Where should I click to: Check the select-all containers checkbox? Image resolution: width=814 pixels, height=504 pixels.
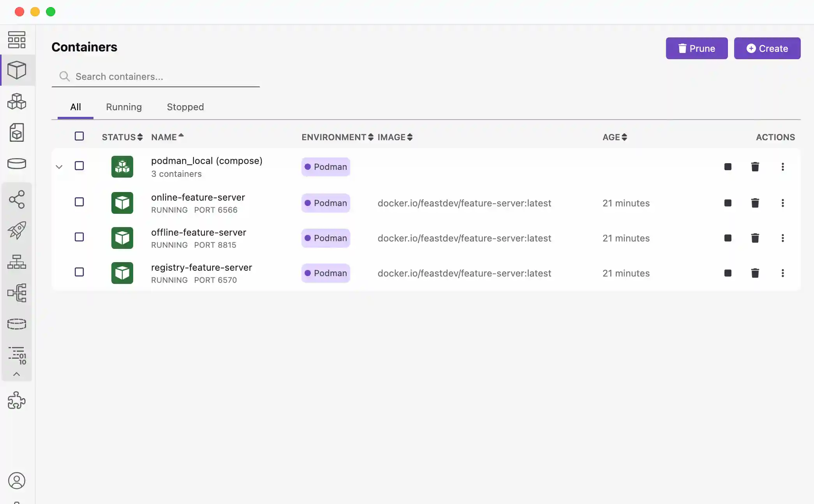(x=79, y=136)
